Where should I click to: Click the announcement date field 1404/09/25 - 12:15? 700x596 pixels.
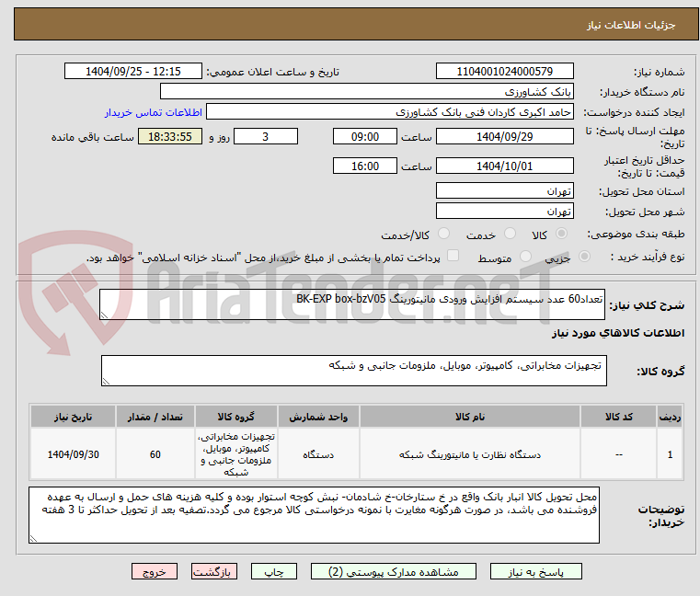[133, 72]
